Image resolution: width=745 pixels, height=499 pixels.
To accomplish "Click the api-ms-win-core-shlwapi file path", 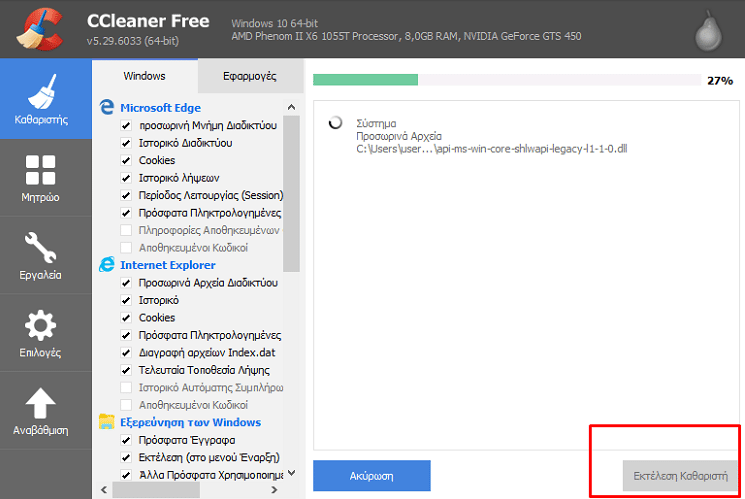I will click(x=491, y=149).
